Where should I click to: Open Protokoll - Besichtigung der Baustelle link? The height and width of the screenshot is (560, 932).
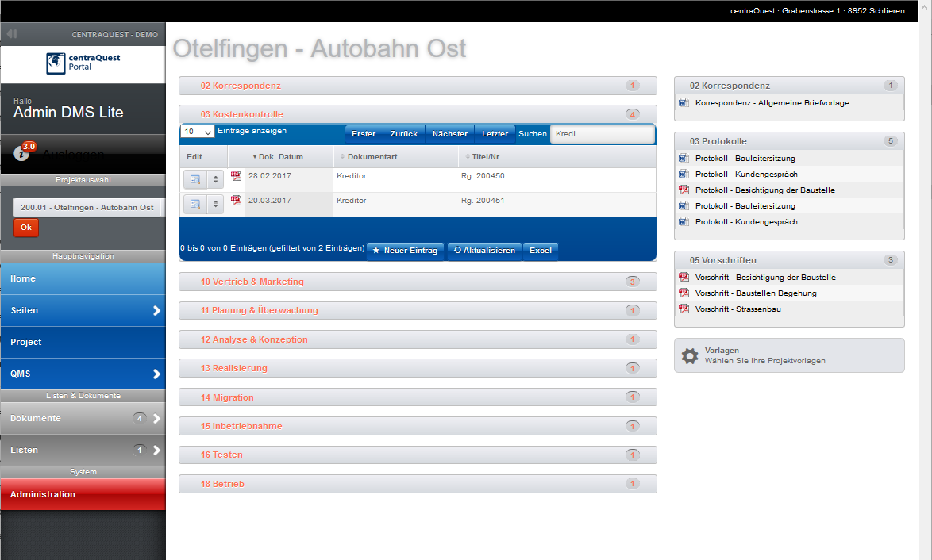pyautogui.click(x=765, y=190)
